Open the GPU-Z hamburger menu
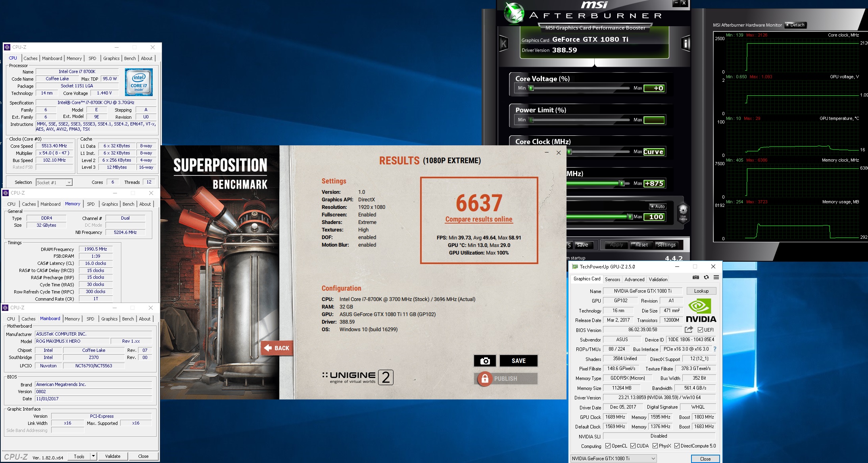The height and width of the screenshot is (463, 868). click(x=716, y=277)
